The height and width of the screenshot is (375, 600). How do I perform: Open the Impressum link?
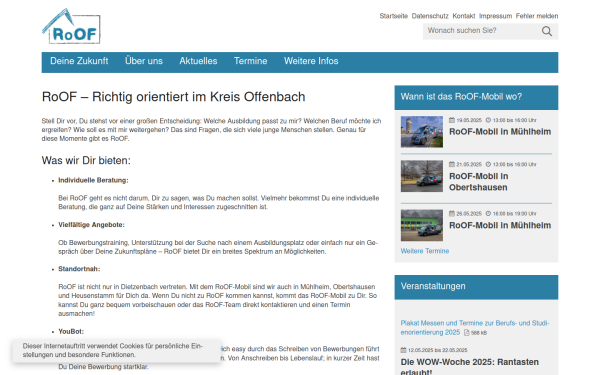pyautogui.click(x=495, y=16)
